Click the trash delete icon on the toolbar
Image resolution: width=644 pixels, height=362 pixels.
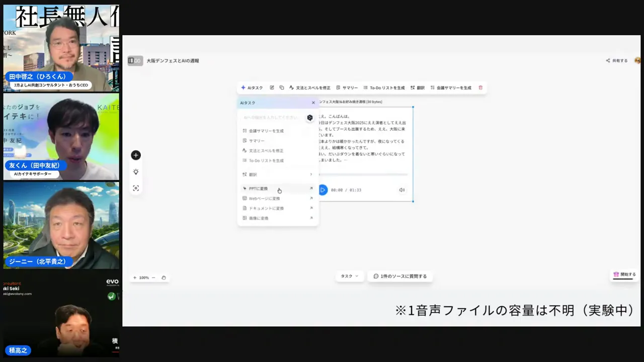[x=480, y=87]
